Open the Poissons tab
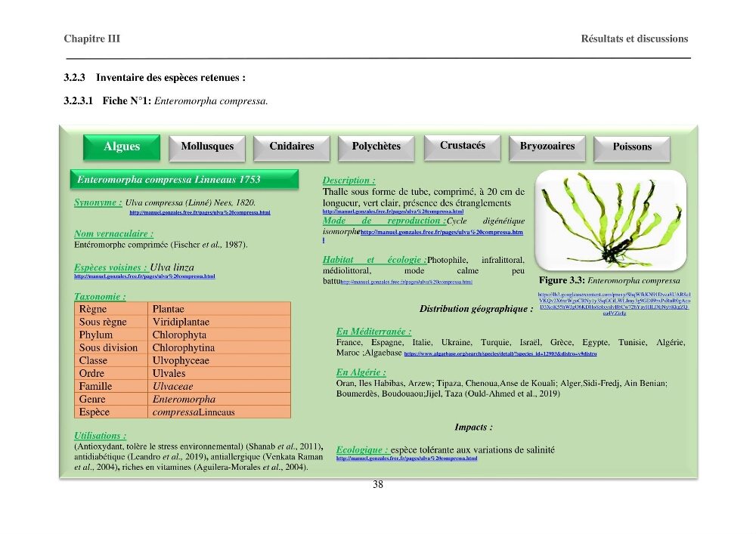The image size is (756, 534). pyautogui.click(x=632, y=148)
